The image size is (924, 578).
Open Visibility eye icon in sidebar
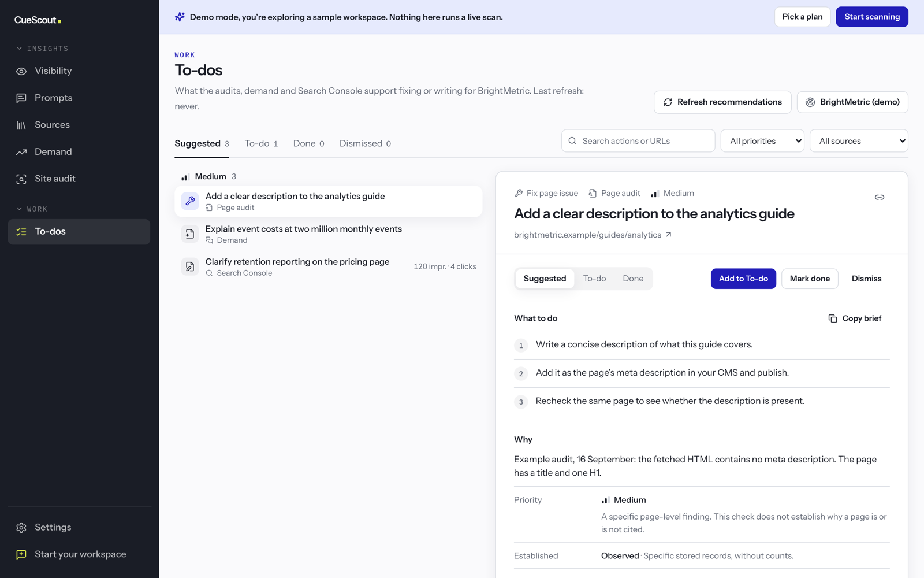(21, 71)
